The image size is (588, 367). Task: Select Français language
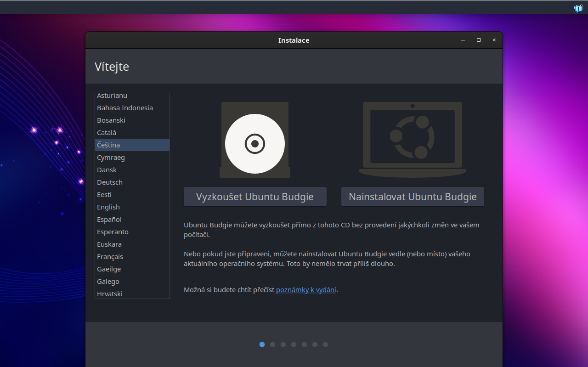click(132, 257)
